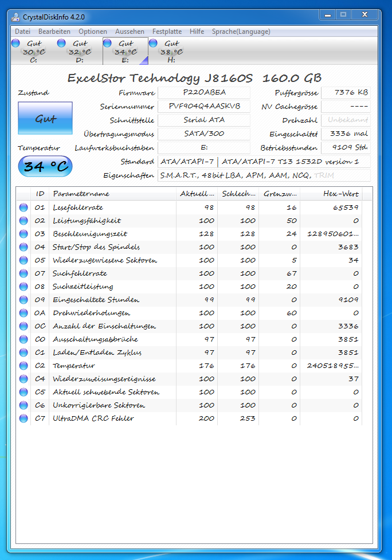Viewport: 392px width, 560px height.
Task: Minimize the CrystalDiskInfo window
Action: point(327,15)
